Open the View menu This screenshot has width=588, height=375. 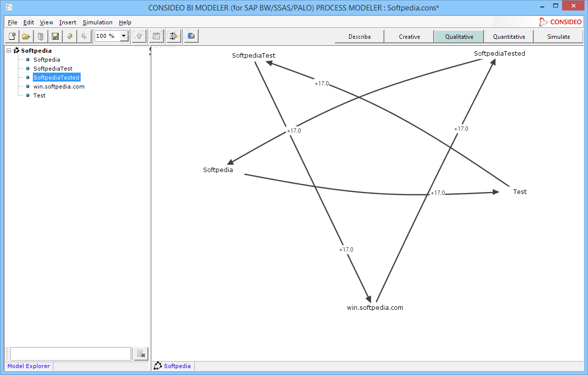(46, 22)
